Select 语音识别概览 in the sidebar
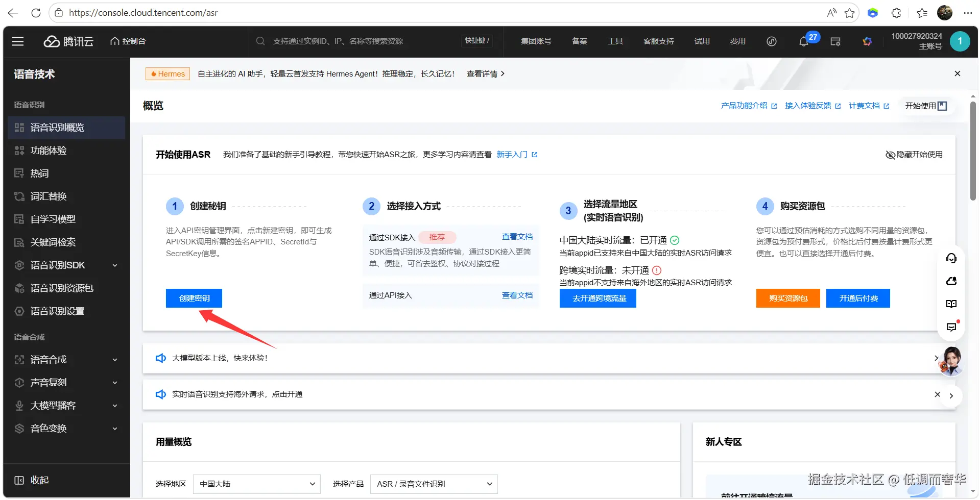The height and width of the screenshot is (500, 980). [66, 128]
